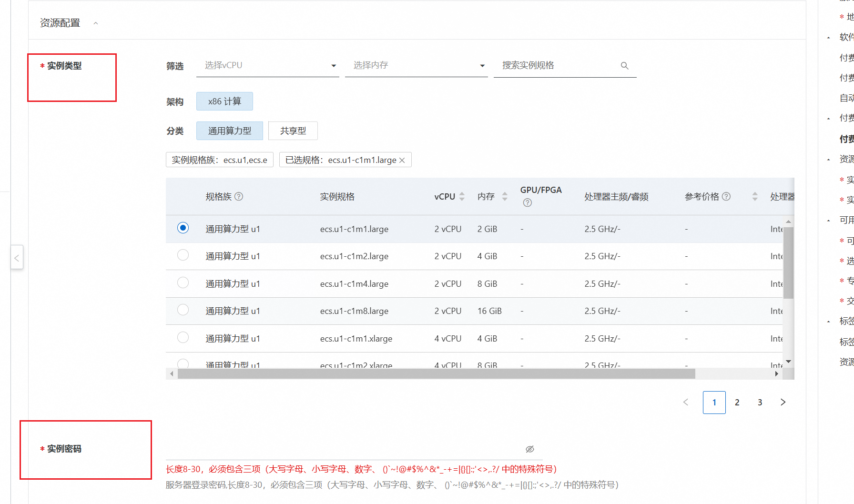Click the search icon in instance spec search box
This screenshot has height=504, width=854.
click(x=624, y=65)
